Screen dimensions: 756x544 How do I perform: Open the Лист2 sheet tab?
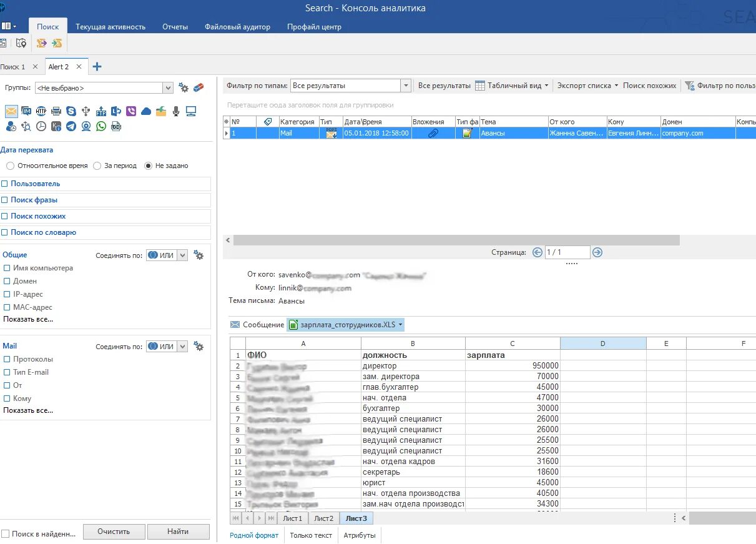(x=323, y=518)
